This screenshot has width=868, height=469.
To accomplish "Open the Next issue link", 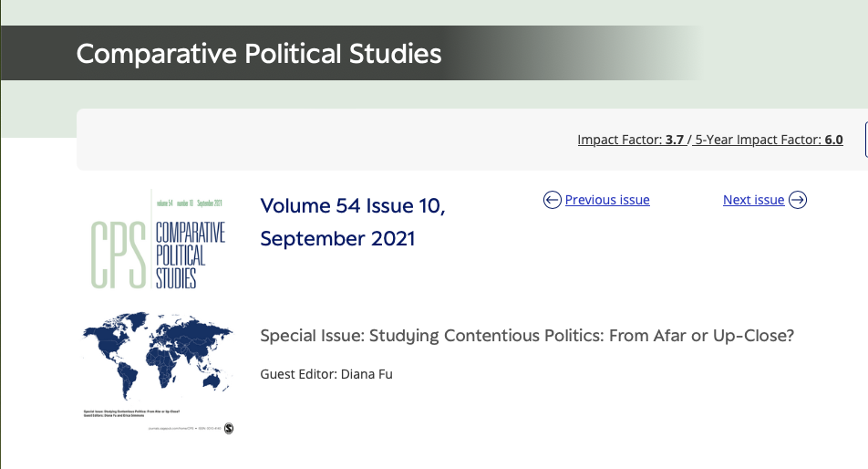I will (753, 200).
